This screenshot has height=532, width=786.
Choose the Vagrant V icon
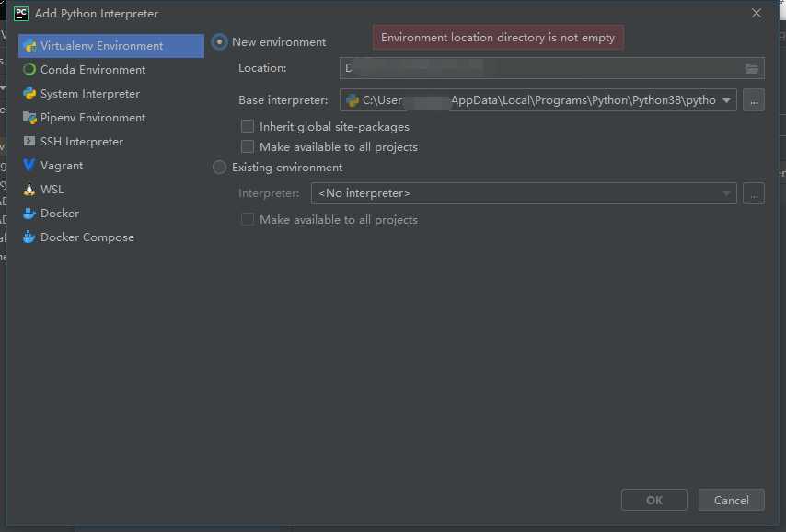(29, 165)
